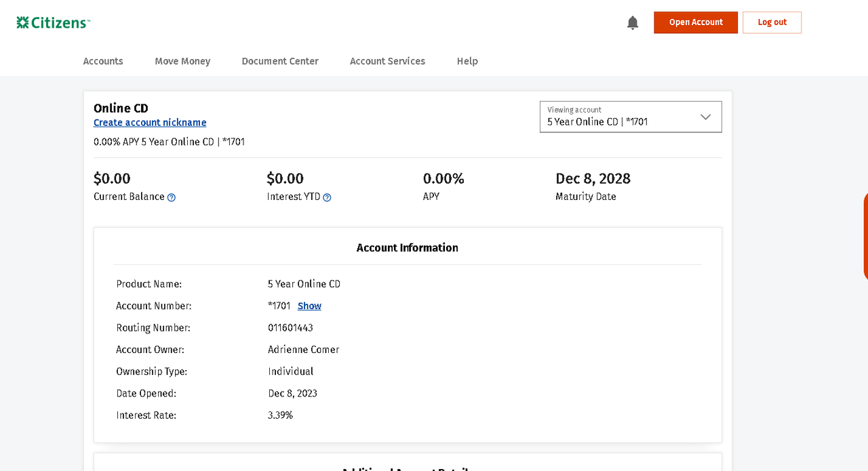868x471 pixels.
Task: Open the notifications bell
Action: click(633, 23)
